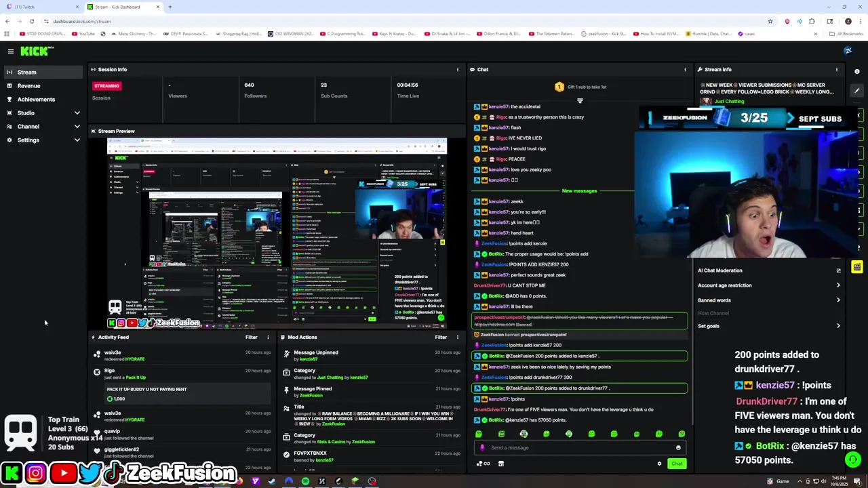
Task: Open channel points icon below chat input
Action: (483, 464)
